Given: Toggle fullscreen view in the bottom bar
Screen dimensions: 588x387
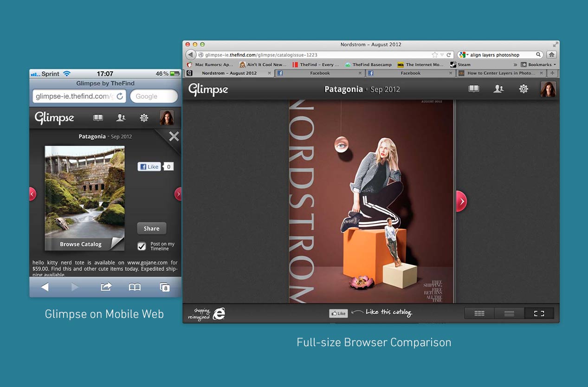Looking at the screenshot, I should [539, 313].
